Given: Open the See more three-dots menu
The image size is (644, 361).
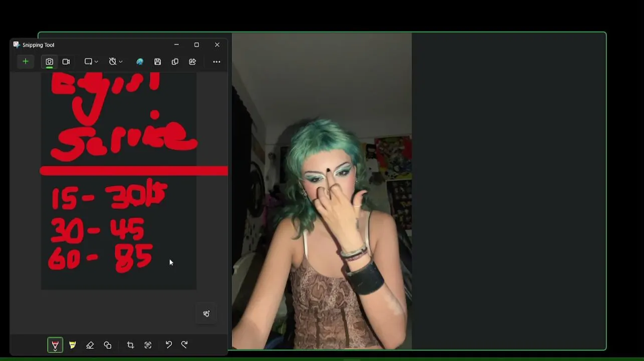Looking at the screenshot, I should pos(217,62).
